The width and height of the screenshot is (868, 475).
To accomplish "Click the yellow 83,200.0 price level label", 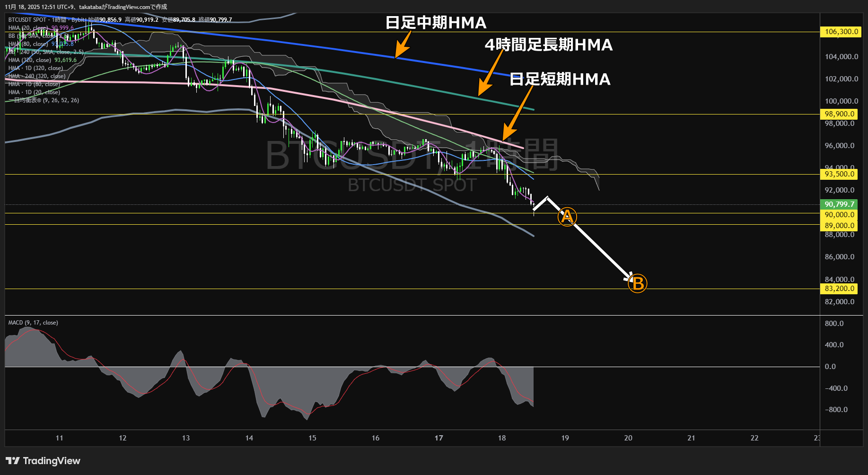I will pyautogui.click(x=839, y=289).
